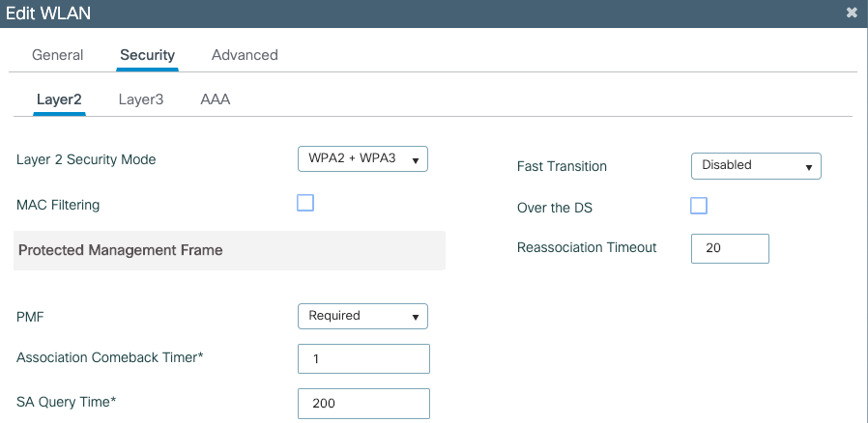Click the Layer 2 Security Mode label
Viewport: 868px width, 423px height.
(86, 159)
